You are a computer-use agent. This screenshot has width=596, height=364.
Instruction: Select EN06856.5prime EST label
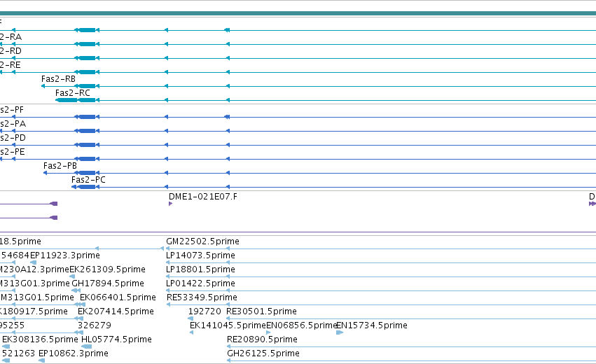302,325
